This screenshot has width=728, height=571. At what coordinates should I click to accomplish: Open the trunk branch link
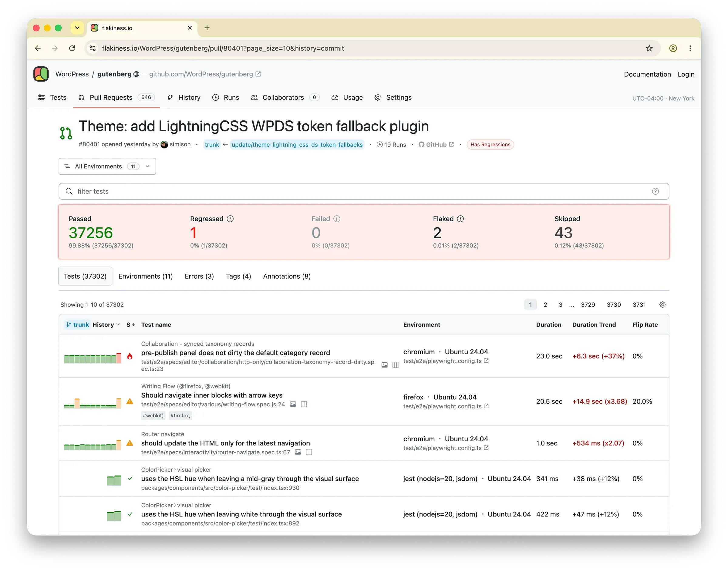pyautogui.click(x=212, y=144)
